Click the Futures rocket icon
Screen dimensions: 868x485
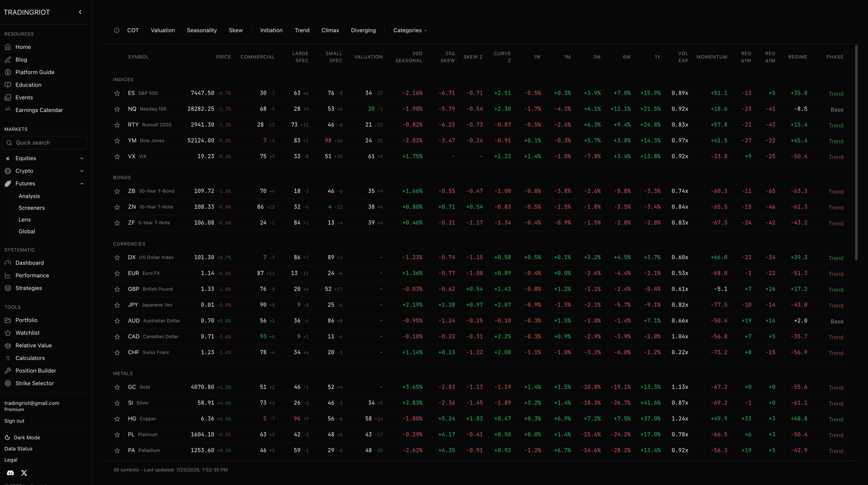coord(8,184)
